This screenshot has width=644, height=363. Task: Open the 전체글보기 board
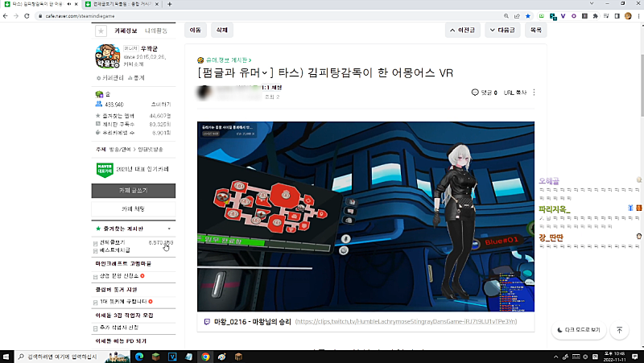click(x=113, y=243)
